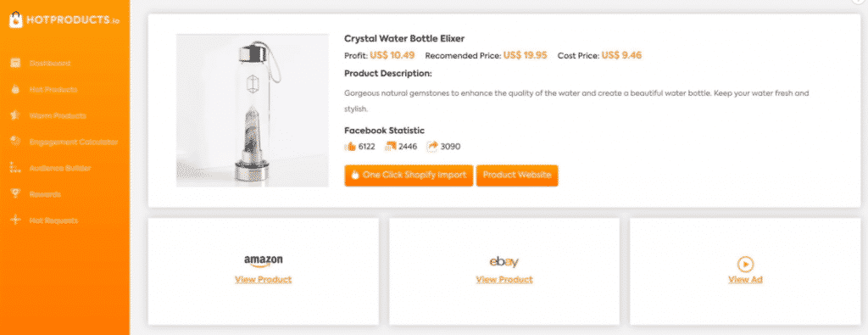This screenshot has width=868, height=335.
Task: Click the View Ad play icon
Action: 745,264
